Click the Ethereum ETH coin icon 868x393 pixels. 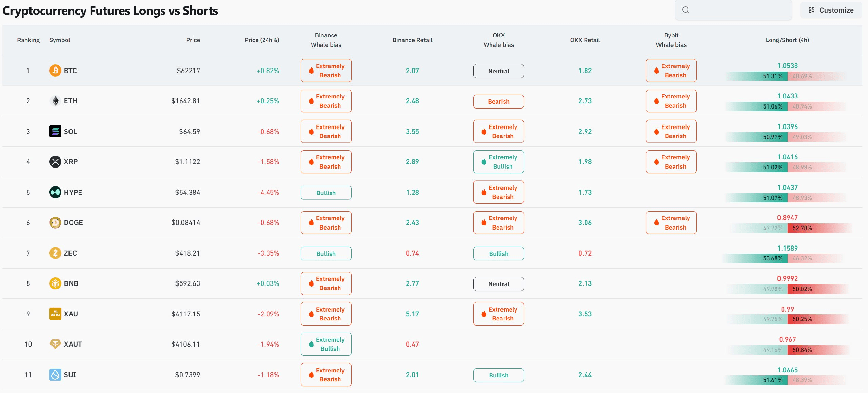click(x=55, y=101)
